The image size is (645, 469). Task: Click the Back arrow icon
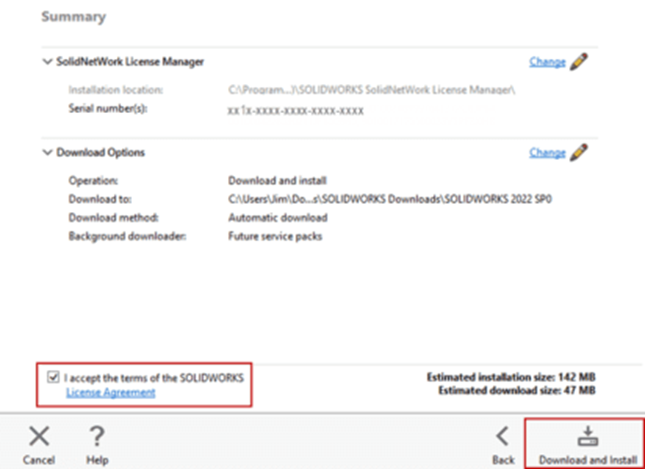point(503,435)
